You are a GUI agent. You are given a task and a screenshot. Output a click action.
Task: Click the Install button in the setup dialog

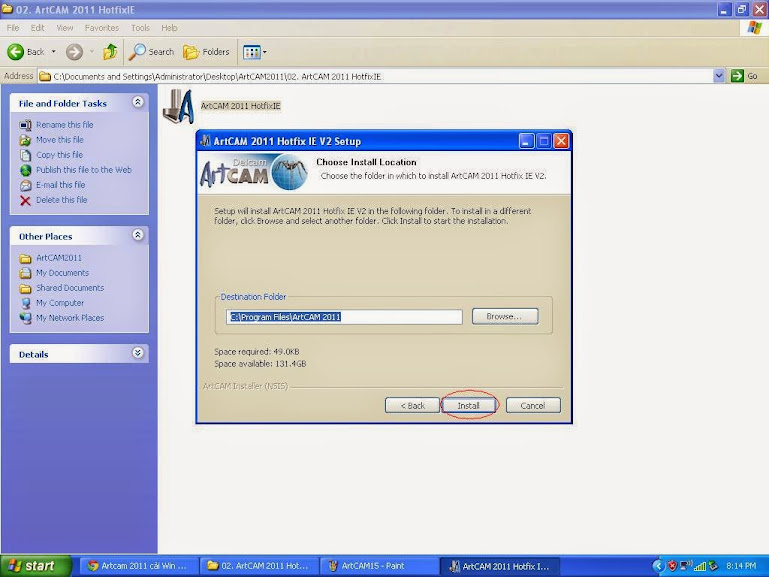point(468,405)
